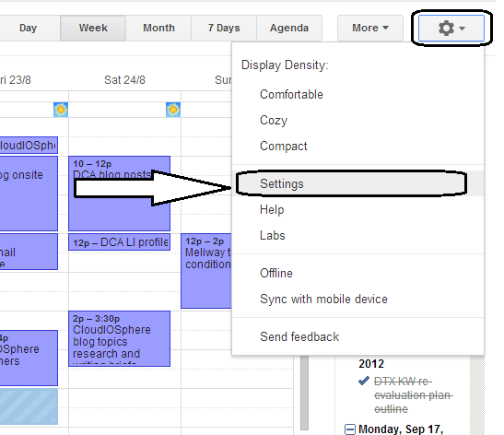The width and height of the screenshot is (504, 435).
Task: Select Comfortable display density
Action: pyautogui.click(x=357, y=95)
